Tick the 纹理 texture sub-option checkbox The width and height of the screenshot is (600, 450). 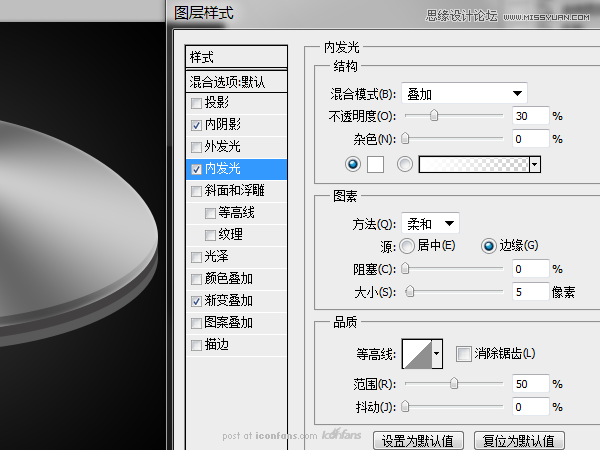(210, 235)
